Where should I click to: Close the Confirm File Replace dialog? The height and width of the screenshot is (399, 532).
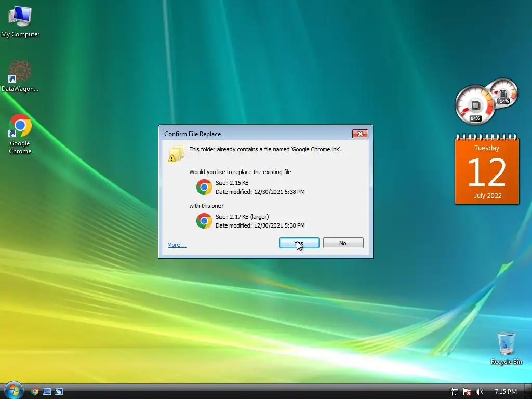pos(360,134)
